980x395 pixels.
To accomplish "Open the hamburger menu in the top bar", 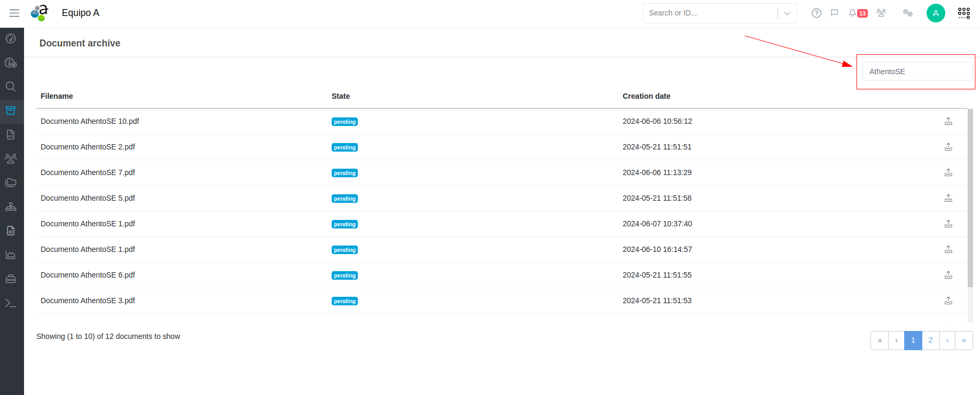I will 14,13.
